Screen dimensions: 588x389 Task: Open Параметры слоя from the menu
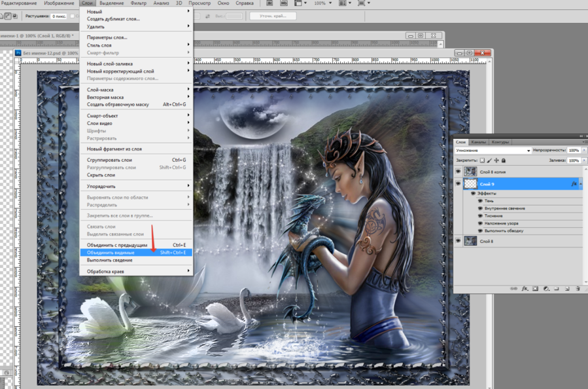[x=137, y=37]
